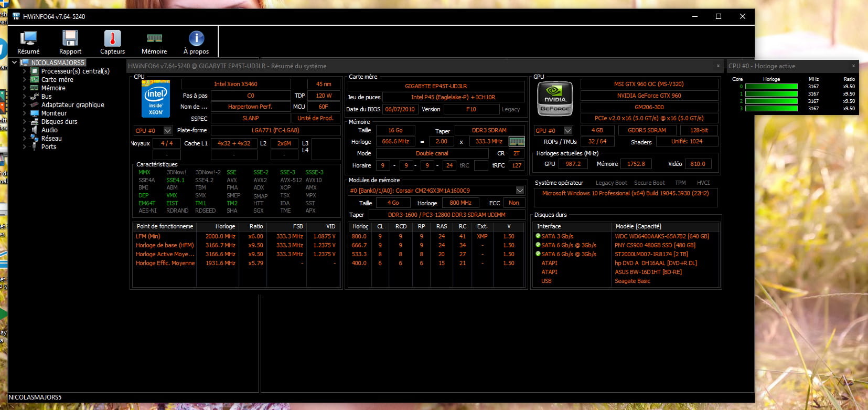
Task: Expand the Processeur(s) central(s) node arrow
Action: tap(24, 71)
